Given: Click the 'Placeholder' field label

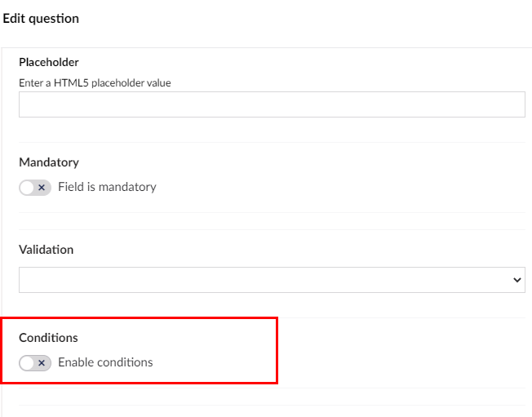Looking at the screenshot, I should click(x=49, y=62).
